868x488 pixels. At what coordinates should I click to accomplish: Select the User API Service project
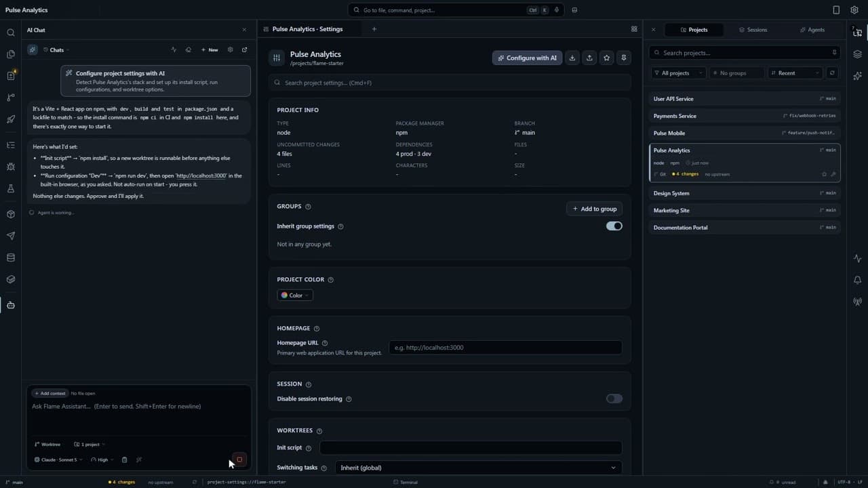(x=745, y=99)
